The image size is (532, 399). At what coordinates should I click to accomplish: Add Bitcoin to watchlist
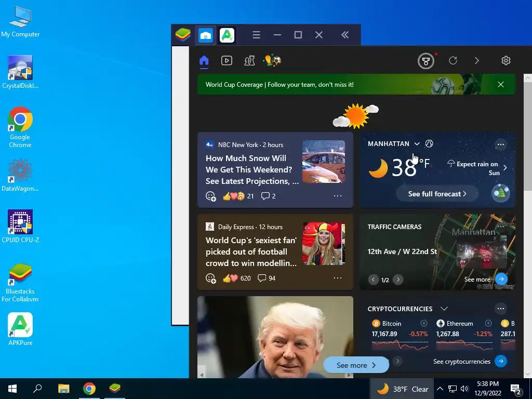(x=424, y=323)
